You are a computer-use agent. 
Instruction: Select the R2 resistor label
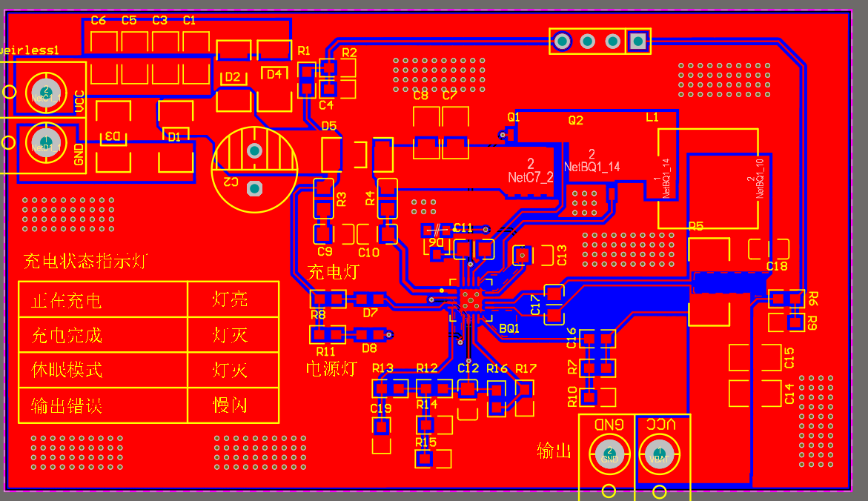tap(349, 53)
